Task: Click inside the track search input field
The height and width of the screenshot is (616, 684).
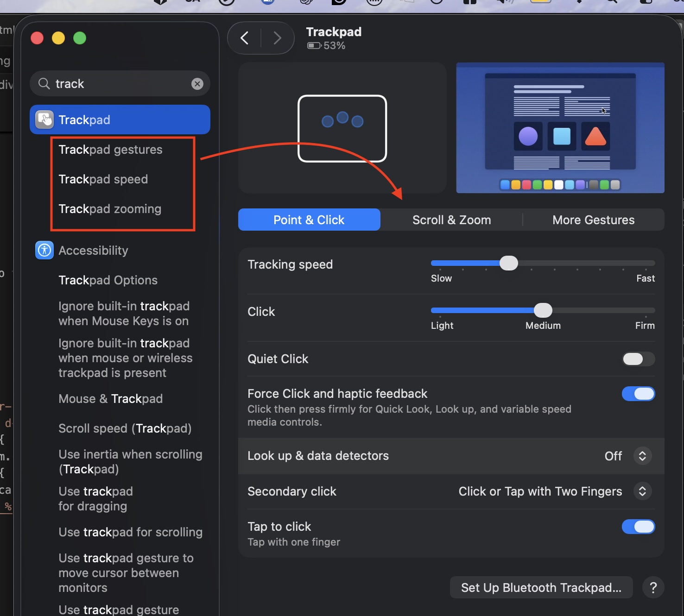Action: coord(116,84)
